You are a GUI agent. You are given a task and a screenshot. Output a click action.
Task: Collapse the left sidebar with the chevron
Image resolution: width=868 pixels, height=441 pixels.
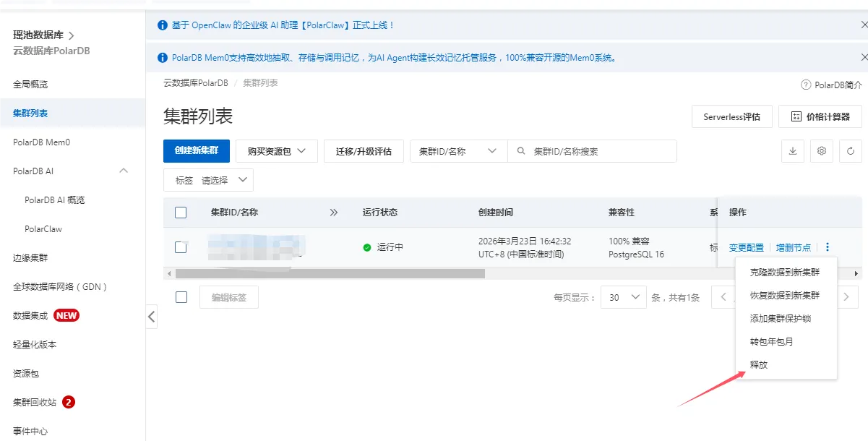(152, 316)
